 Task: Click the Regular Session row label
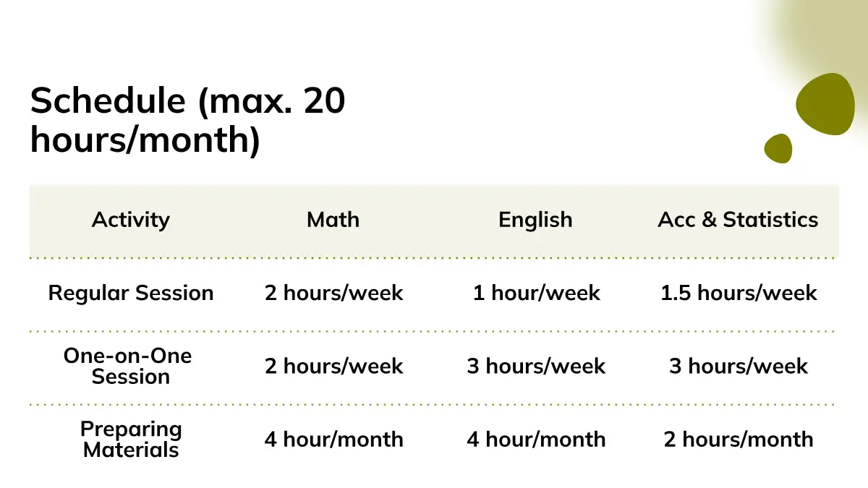131,293
